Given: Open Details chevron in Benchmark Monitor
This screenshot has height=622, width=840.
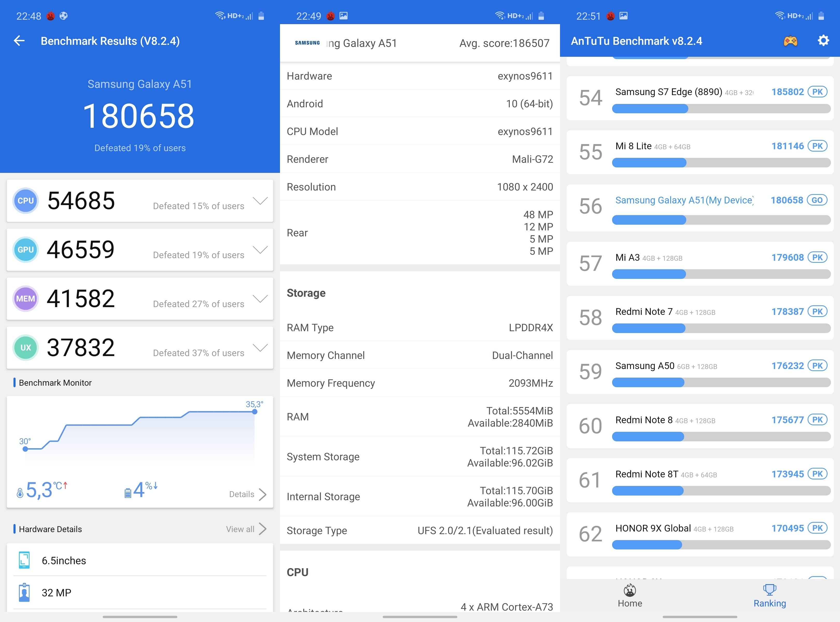Looking at the screenshot, I should click(263, 494).
